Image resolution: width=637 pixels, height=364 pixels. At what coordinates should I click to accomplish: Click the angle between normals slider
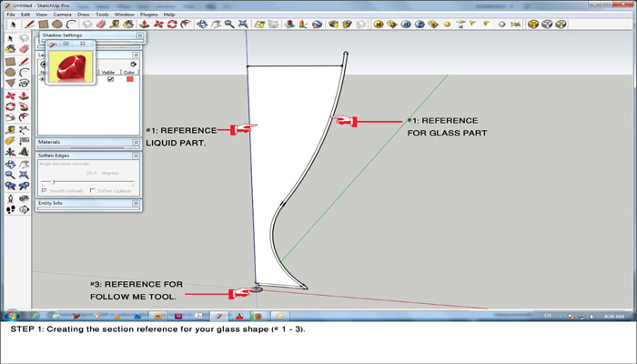[x=53, y=182]
